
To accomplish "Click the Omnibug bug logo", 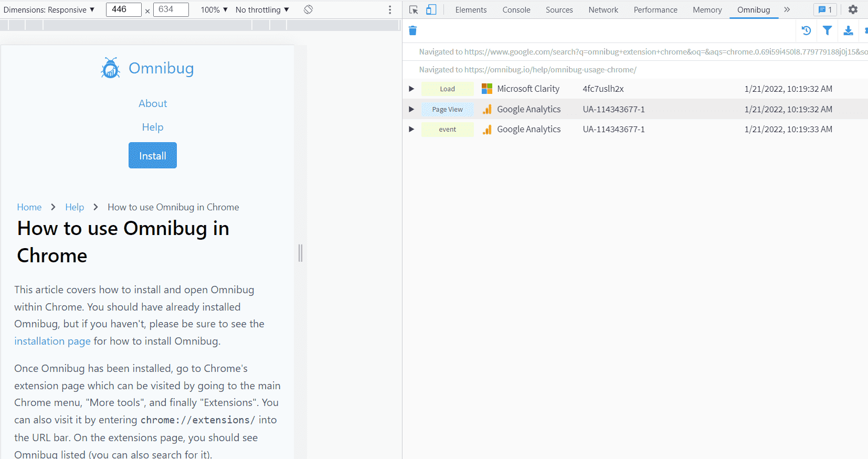I will [110, 68].
